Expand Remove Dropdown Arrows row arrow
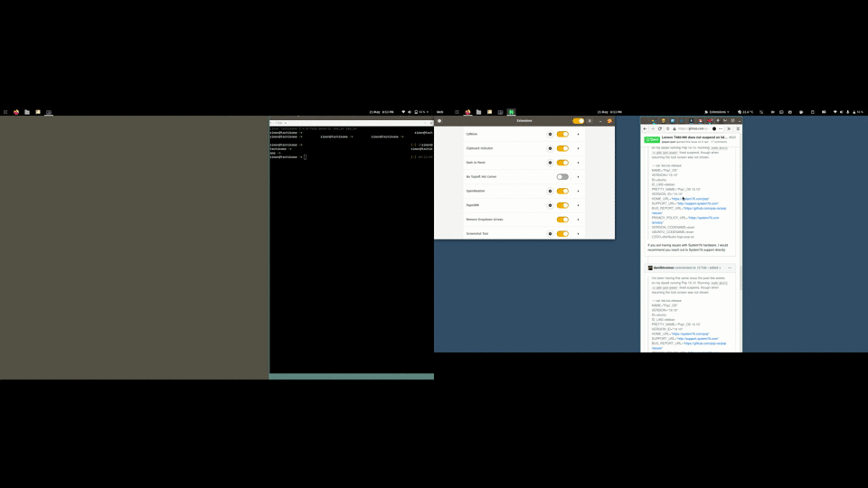 [578, 220]
